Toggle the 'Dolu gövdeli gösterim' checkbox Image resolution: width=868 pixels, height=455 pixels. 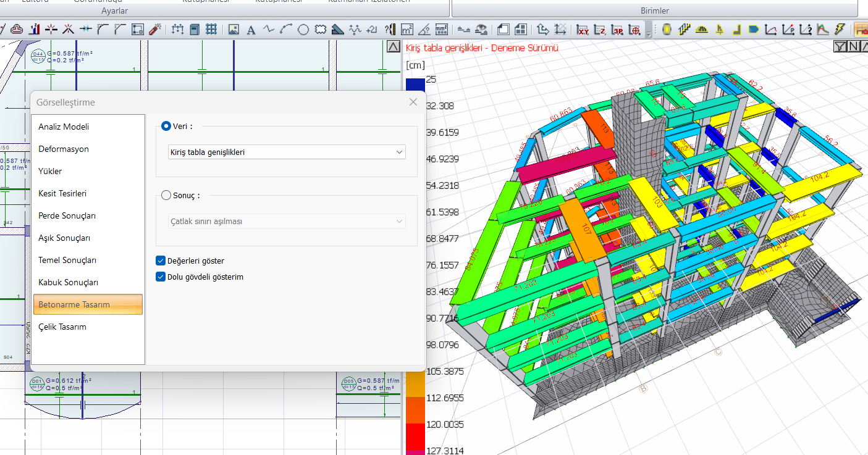coord(161,277)
